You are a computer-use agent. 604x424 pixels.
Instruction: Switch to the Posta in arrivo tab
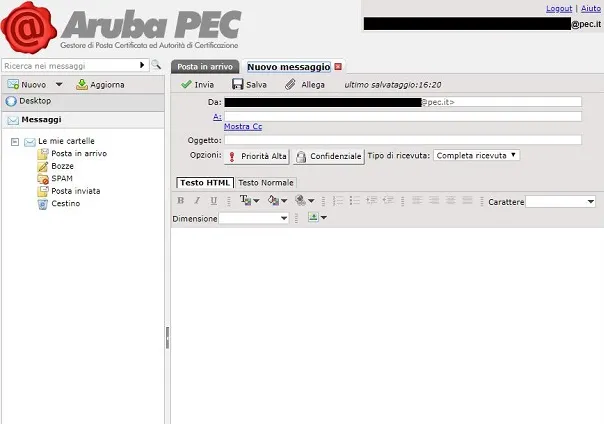tap(205, 66)
